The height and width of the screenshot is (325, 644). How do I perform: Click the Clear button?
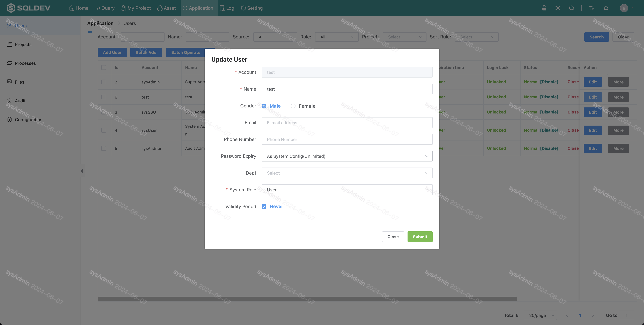[x=623, y=37]
